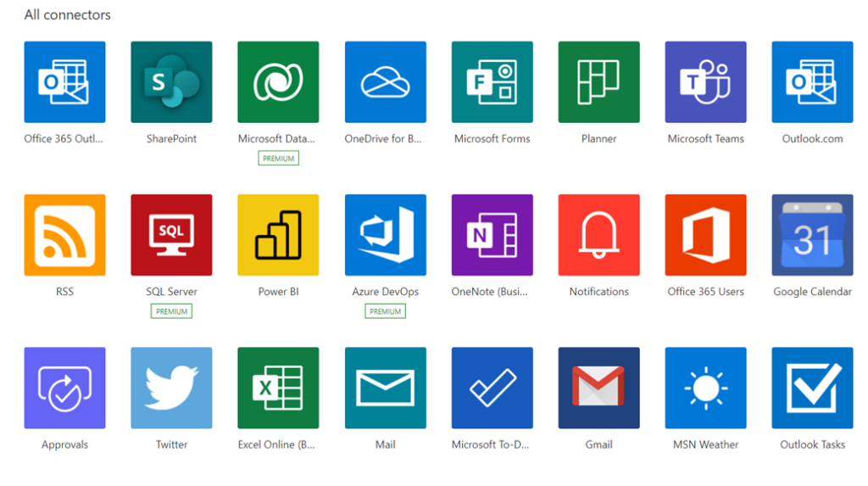
Task: Click the 'All connectors' heading text
Action: [68, 15]
